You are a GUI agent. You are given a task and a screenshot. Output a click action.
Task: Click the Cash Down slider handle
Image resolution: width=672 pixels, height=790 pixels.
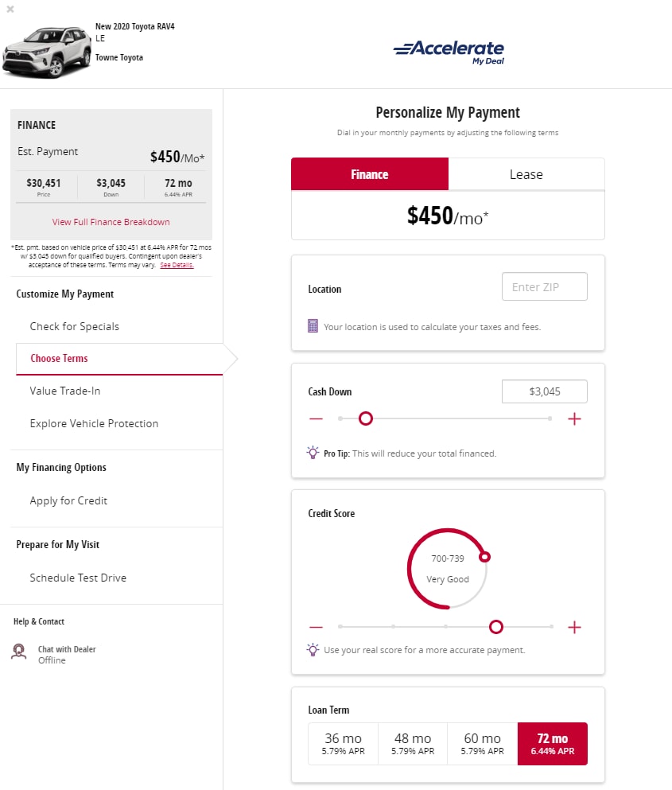pos(366,418)
